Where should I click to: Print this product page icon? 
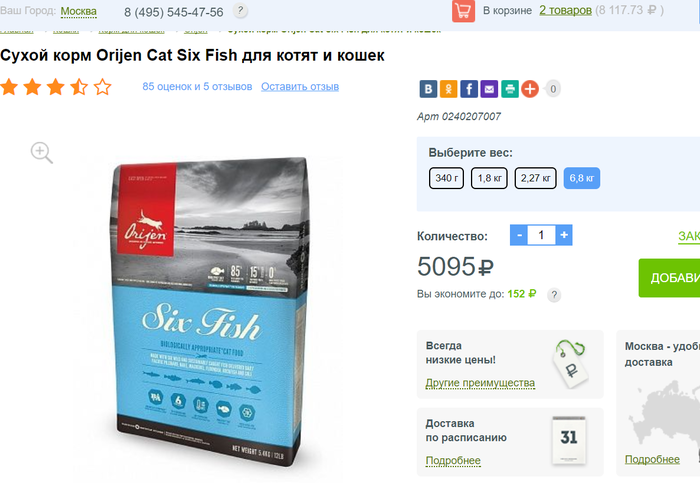(x=510, y=89)
